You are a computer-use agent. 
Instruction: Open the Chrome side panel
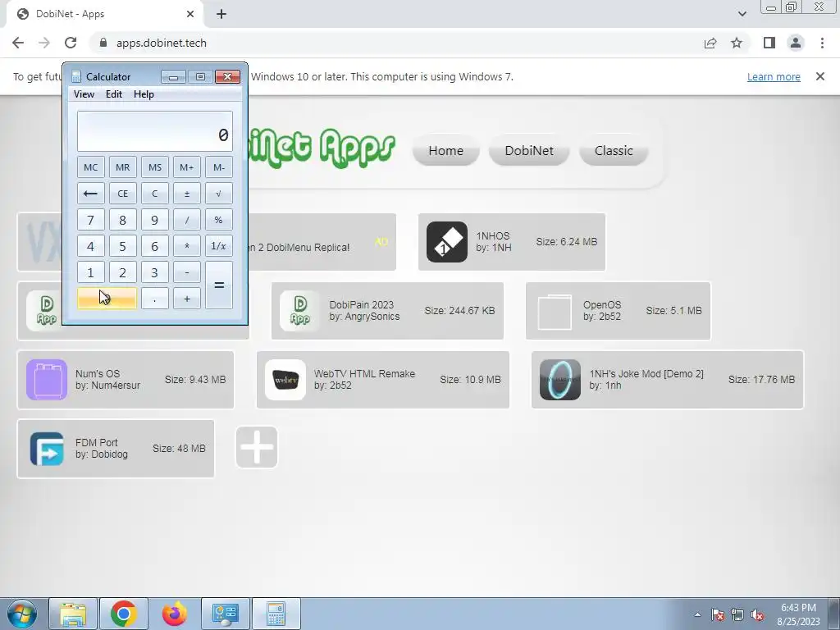tap(769, 43)
